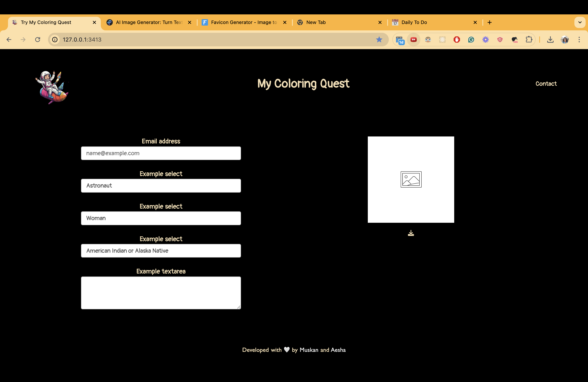The height and width of the screenshot is (382, 588).
Task: Open the browser downloads icon
Action: [550, 40]
